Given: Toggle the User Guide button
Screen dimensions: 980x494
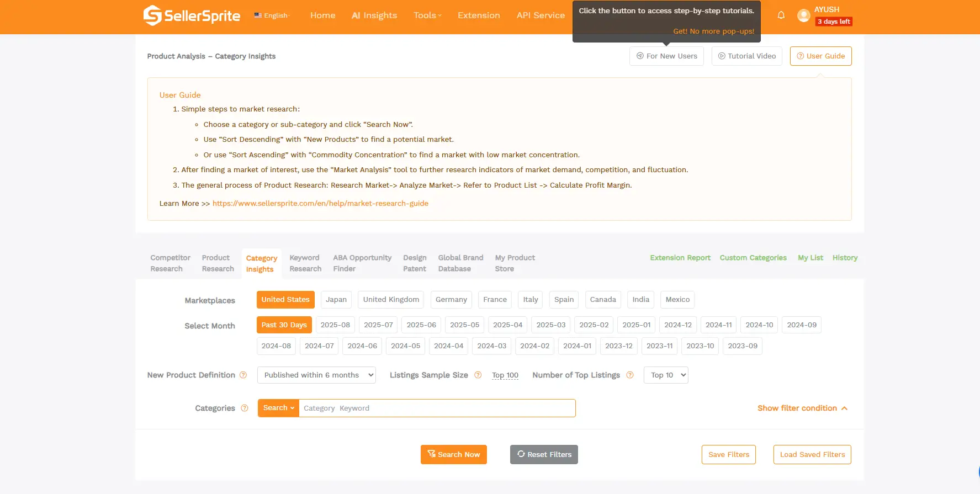Looking at the screenshot, I should coord(820,56).
